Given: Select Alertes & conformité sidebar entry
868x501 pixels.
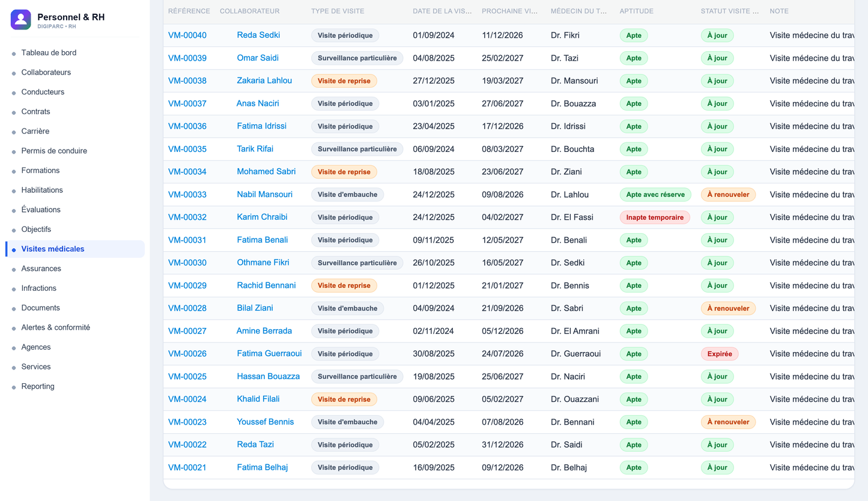Looking at the screenshot, I should 55,327.
